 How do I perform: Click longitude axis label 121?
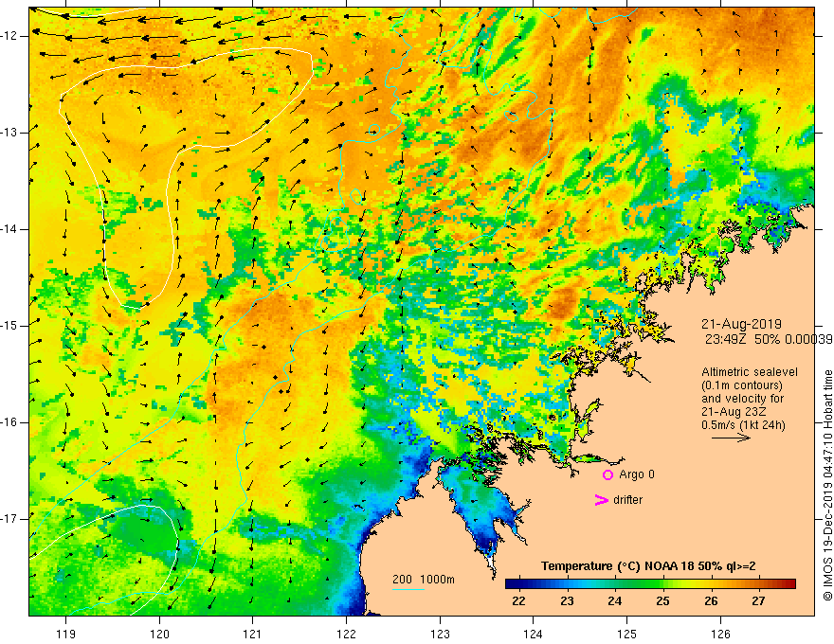(253, 634)
